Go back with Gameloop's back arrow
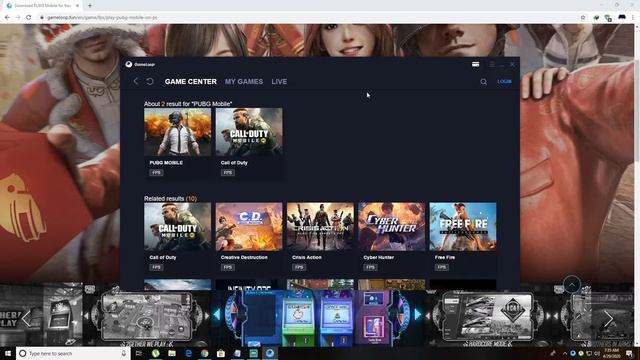Viewport: 640px width, 360px height. [x=136, y=81]
